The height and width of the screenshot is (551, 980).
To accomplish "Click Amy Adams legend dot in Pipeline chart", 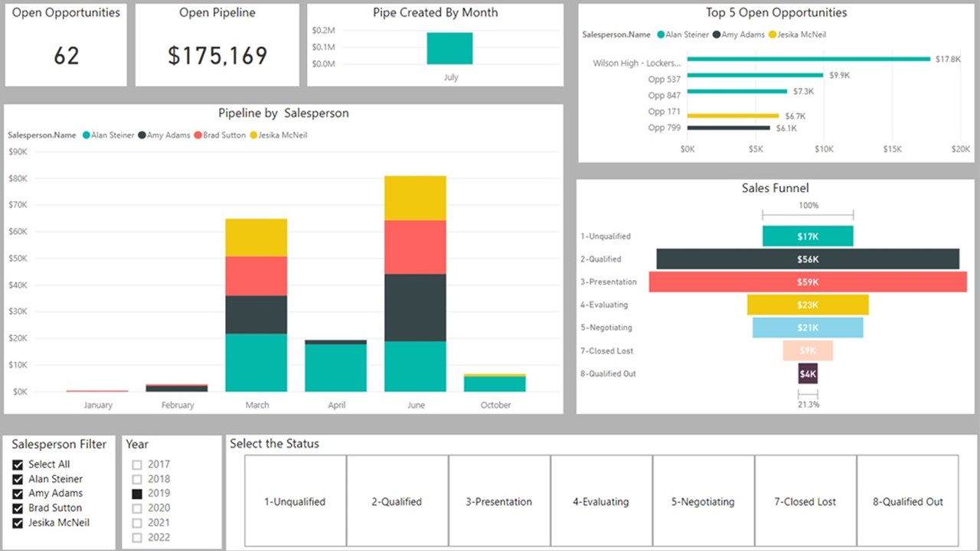I will point(141,135).
